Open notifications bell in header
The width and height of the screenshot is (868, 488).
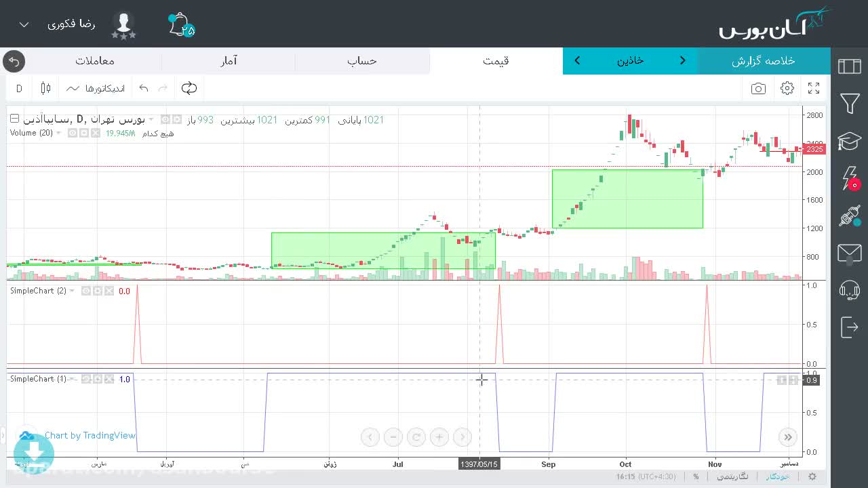pyautogui.click(x=180, y=25)
